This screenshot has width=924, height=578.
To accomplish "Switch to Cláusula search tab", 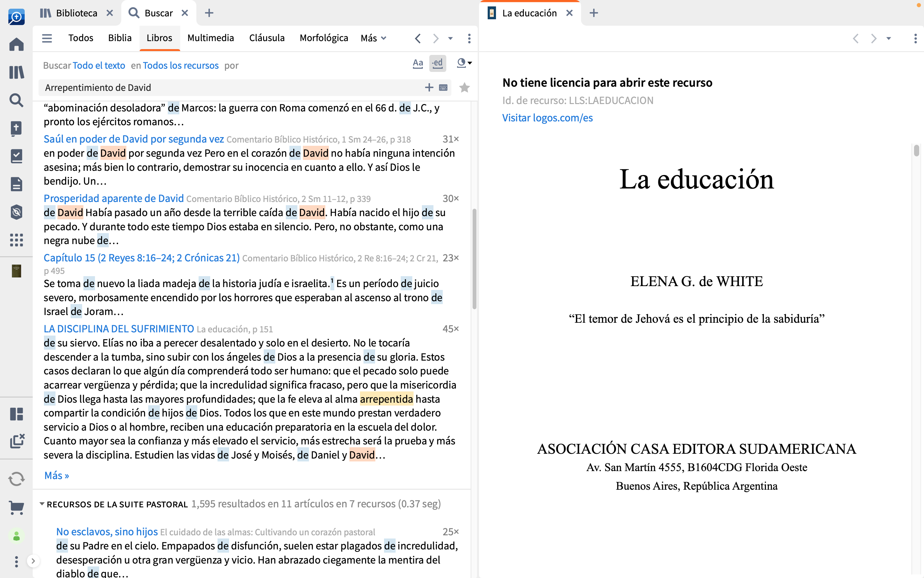I will coord(267,38).
